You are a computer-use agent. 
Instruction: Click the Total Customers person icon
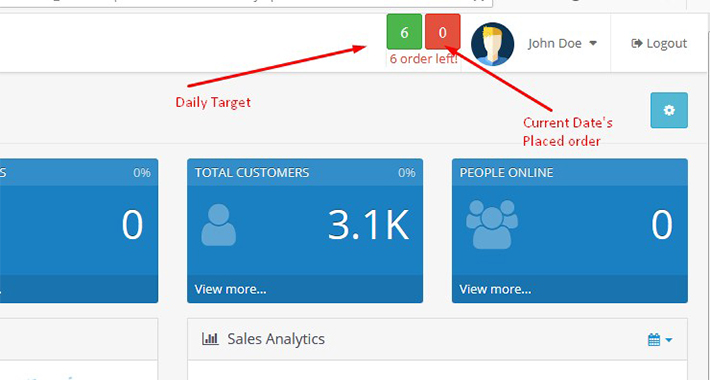(219, 225)
